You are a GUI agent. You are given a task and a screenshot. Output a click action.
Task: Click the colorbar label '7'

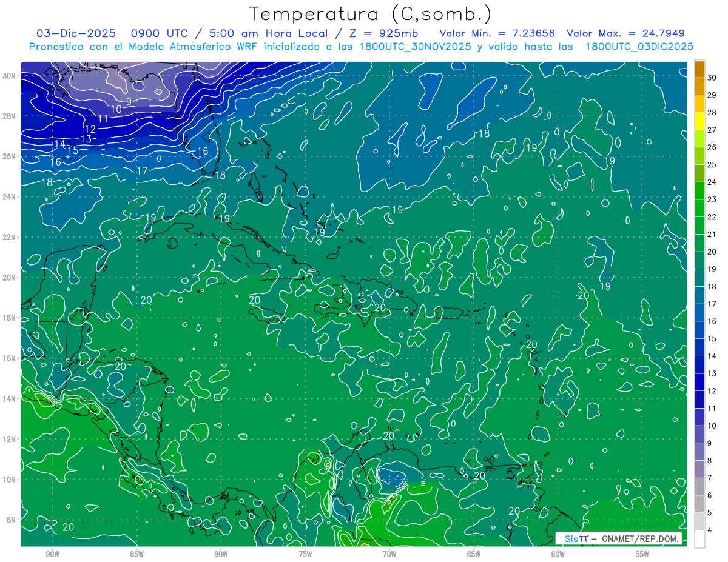[x=710, y=478]
